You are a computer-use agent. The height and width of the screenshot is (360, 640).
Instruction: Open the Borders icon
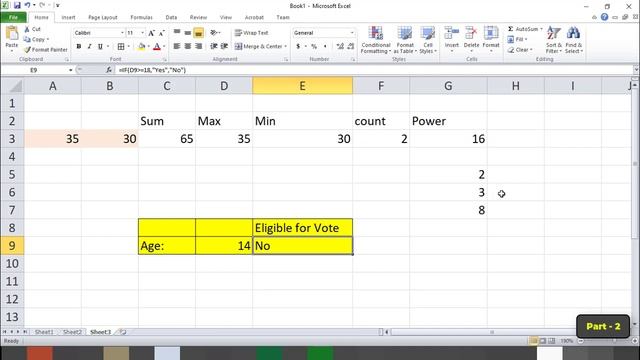[x=121, y=47]
